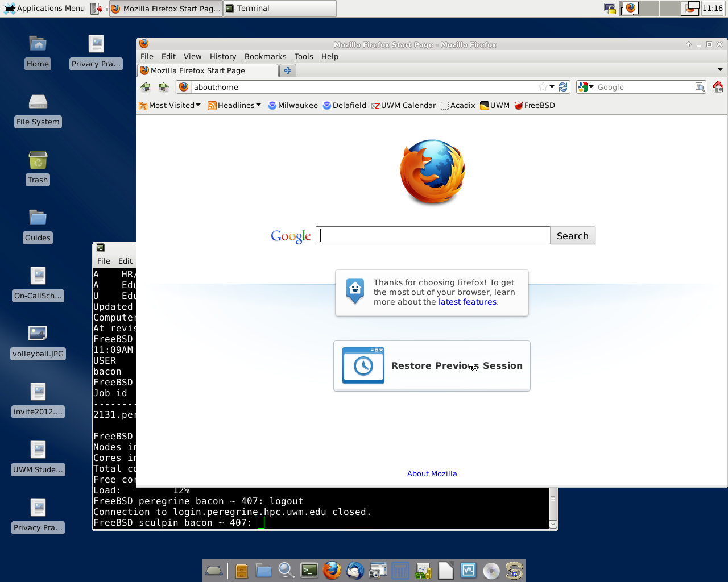Image resolution: width=728 pixels, height=582 pixels.
Task: Open the Terminal window's Edit menu
Action: coord(125,261)
